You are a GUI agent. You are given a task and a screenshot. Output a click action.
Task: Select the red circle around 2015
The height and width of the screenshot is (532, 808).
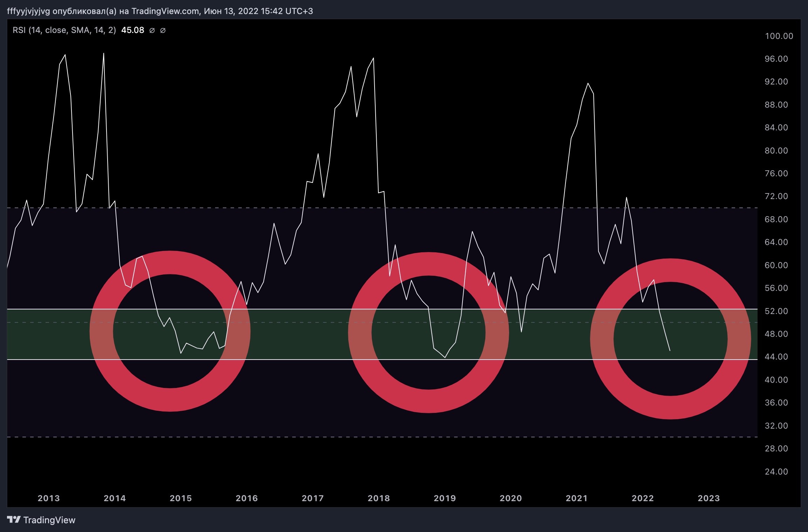point(170,400)
